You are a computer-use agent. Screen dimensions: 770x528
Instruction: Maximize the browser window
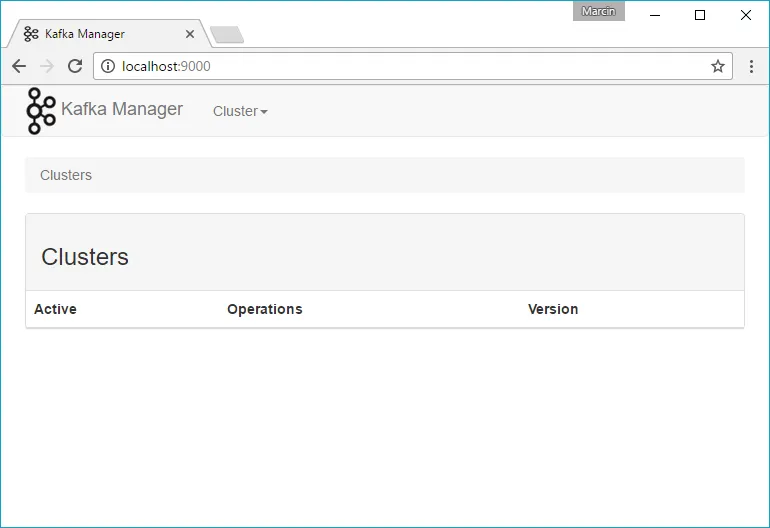700,15
